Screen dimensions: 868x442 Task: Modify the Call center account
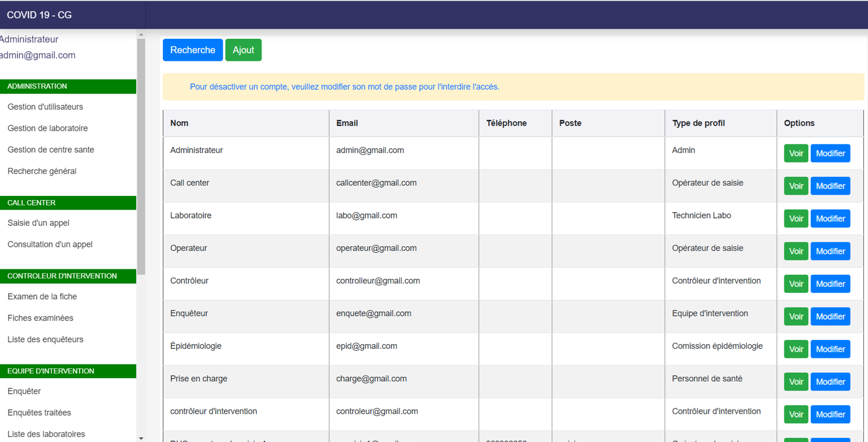click(830, 186)
